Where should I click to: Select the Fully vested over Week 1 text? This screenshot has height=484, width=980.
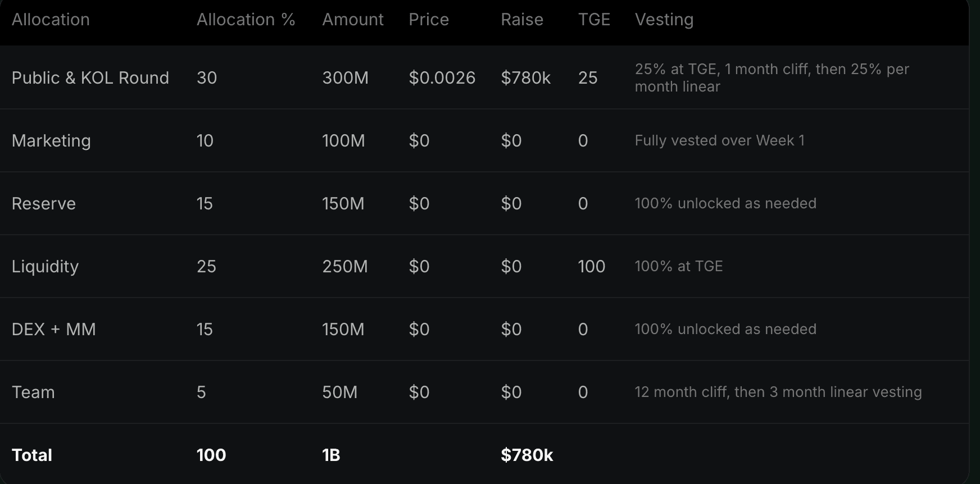(x=719, y=140)
